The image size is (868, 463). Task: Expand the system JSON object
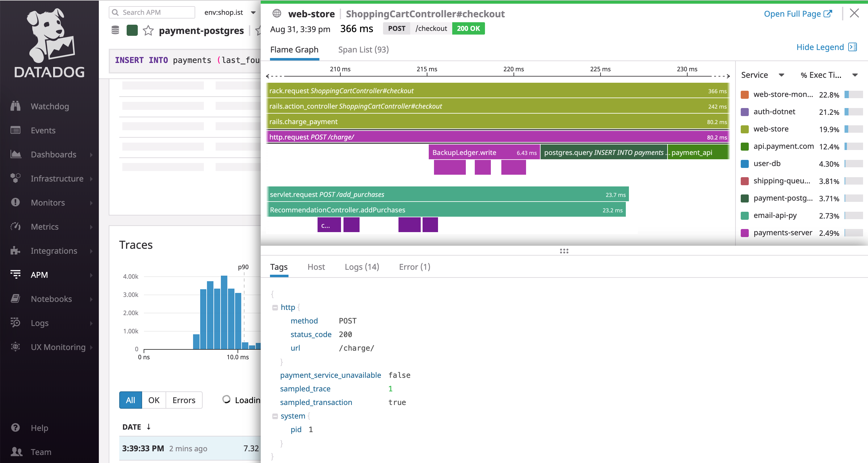pos(275,415)
